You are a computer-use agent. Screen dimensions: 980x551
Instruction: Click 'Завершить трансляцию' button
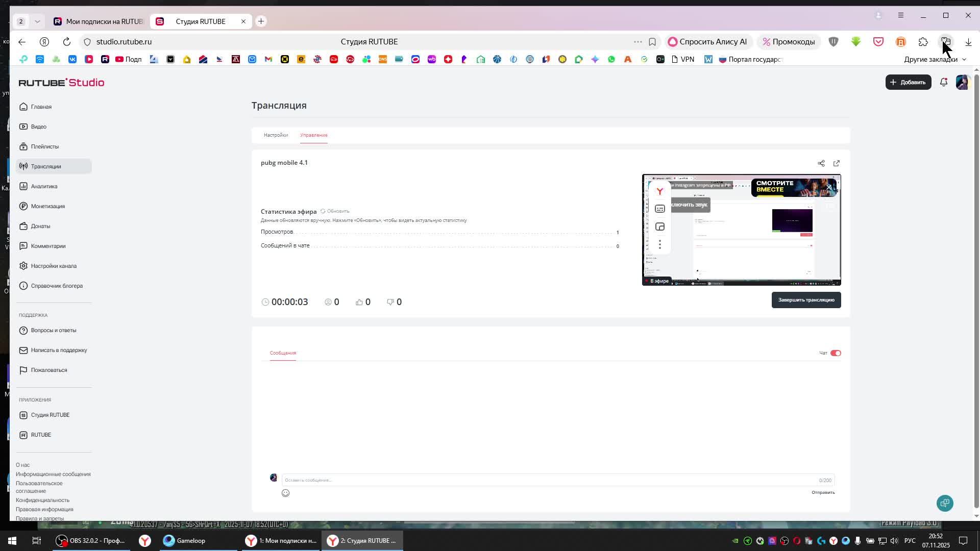pyautogui.click(x=806, y=300)
